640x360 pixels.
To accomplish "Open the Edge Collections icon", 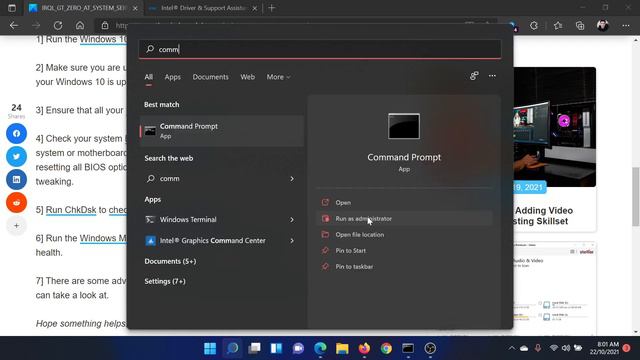I will pyautogui.click(x=580, y=25).
